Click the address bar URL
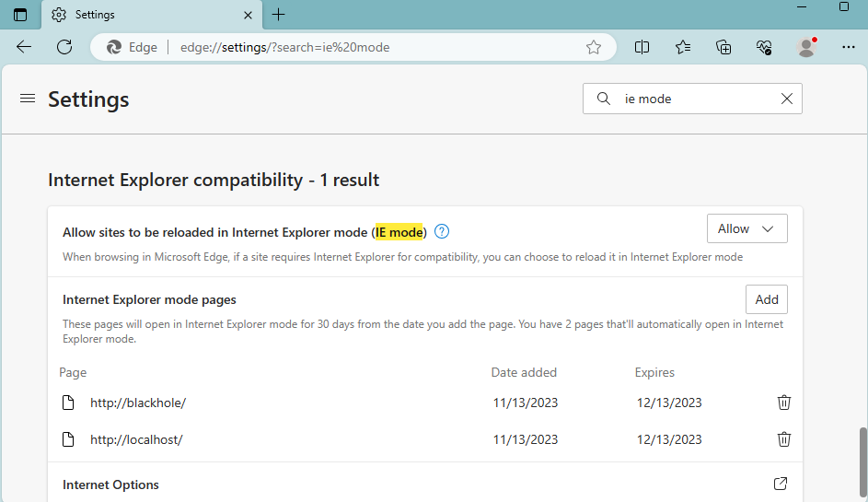 pos(284,47)
